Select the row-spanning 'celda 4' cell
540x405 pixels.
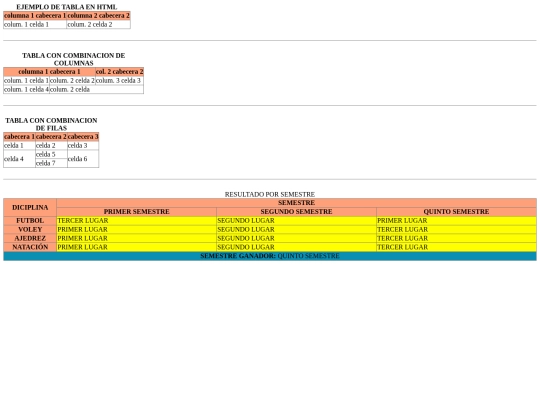tap(19, 159)
